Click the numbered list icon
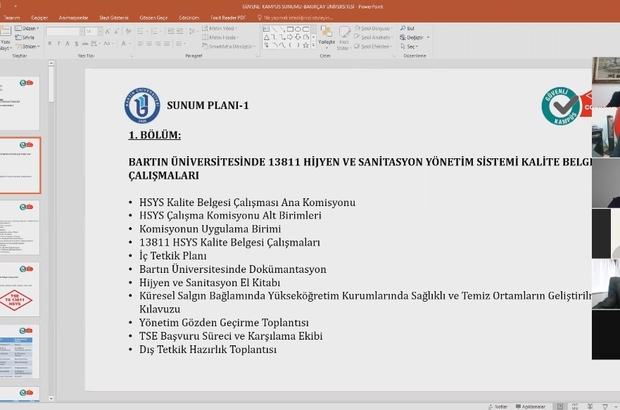 [x=156, y=31]
